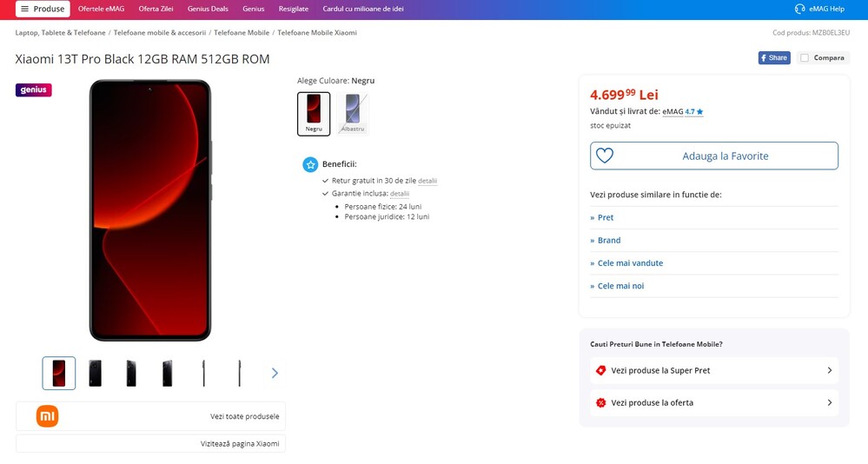Click the Super Pret tag icon
The height and width of the screenshot is (464, 868).
pyautogui.click(x=600, y=370)
